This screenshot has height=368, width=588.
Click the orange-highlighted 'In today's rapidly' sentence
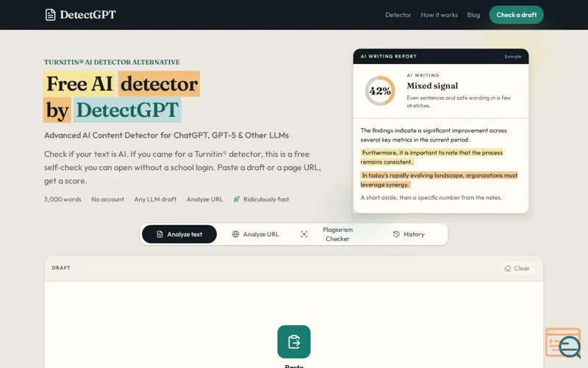[439, 180]
